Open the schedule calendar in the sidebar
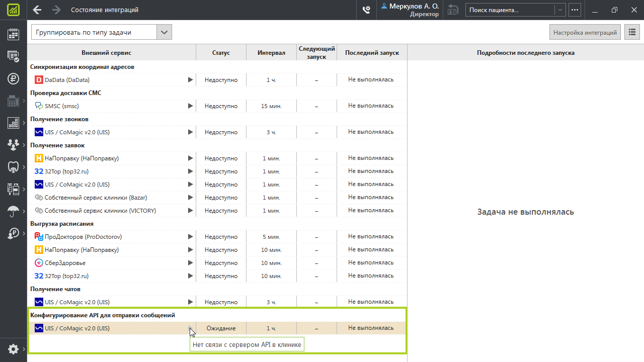644x362 pixels. coord(13,34)
